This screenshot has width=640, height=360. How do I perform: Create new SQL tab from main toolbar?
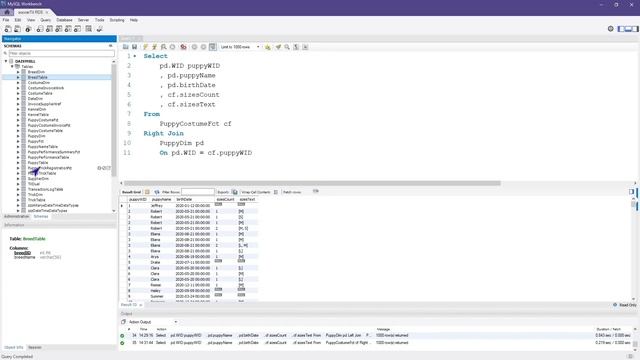click(8, 29)
